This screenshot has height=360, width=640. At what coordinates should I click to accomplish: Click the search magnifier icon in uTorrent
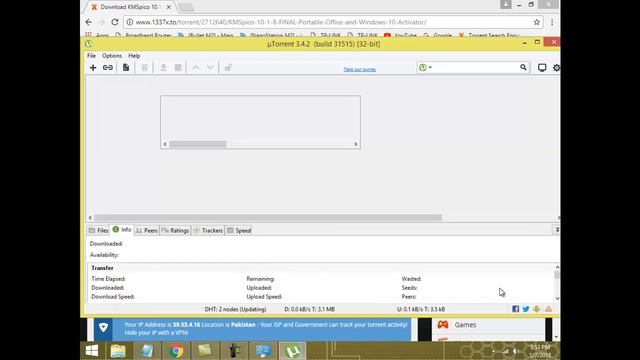pos(523,67)
